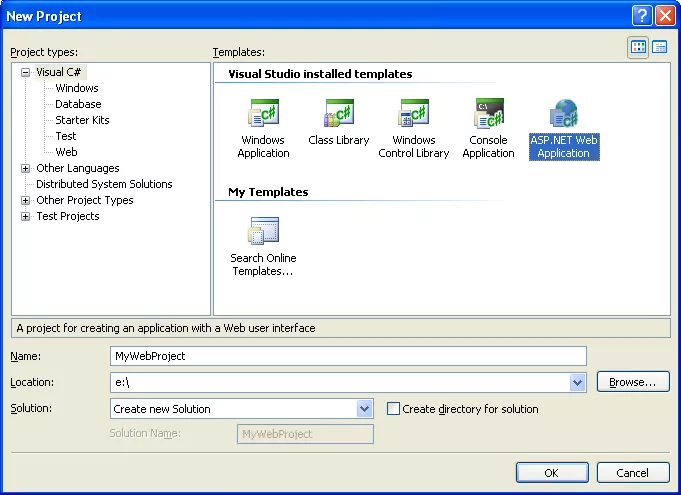Viewport: 681px width, 495px height.
Task: Open the Location dropdown arrow
Action: (577, 383)
